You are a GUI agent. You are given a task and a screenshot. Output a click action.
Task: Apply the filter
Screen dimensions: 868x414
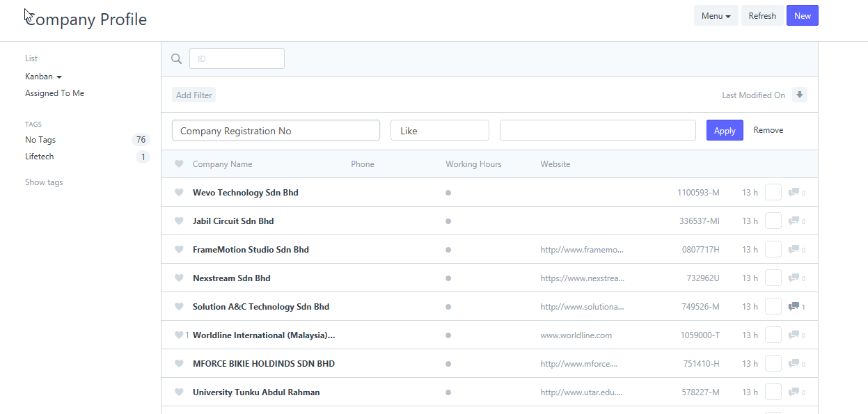pyautogui.click(x=725, y=130)
